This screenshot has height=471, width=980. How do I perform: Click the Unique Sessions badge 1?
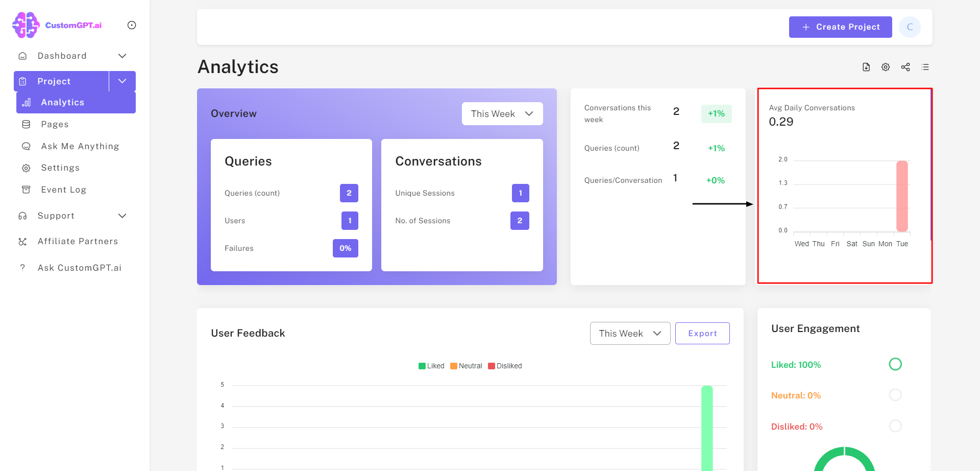tap(521, 193)
